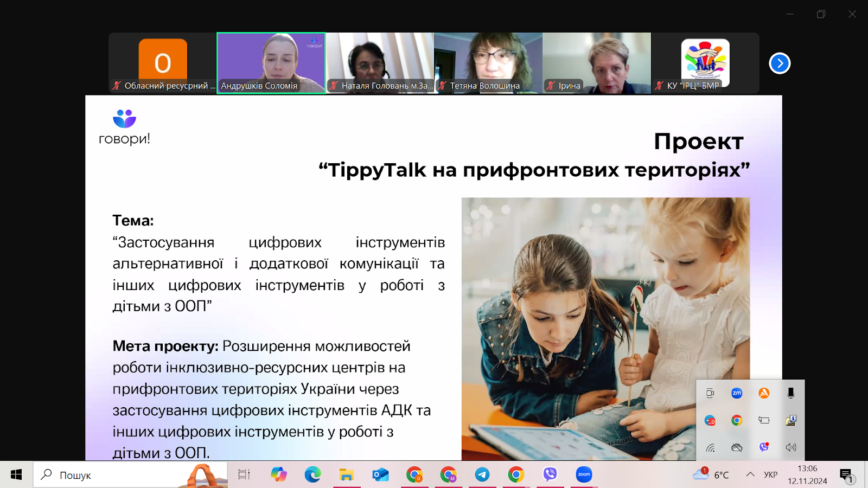Screen dimensions: 868x488
Task: Click microphone in-use tray icon
Action: pos(791,393)
